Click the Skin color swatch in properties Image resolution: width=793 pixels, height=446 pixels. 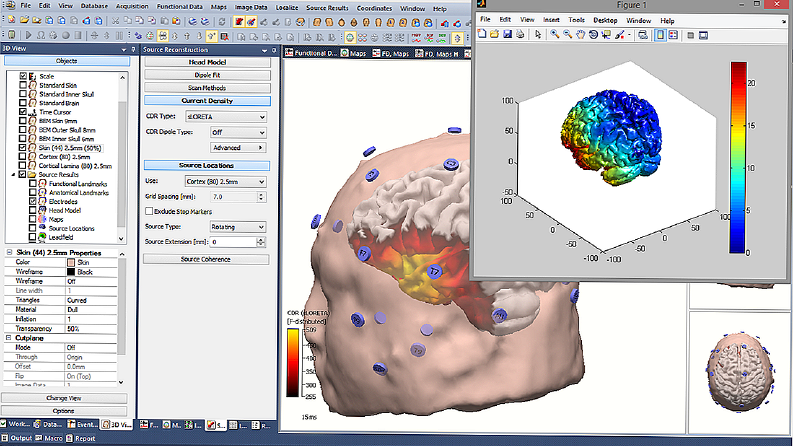coord(71,262)
